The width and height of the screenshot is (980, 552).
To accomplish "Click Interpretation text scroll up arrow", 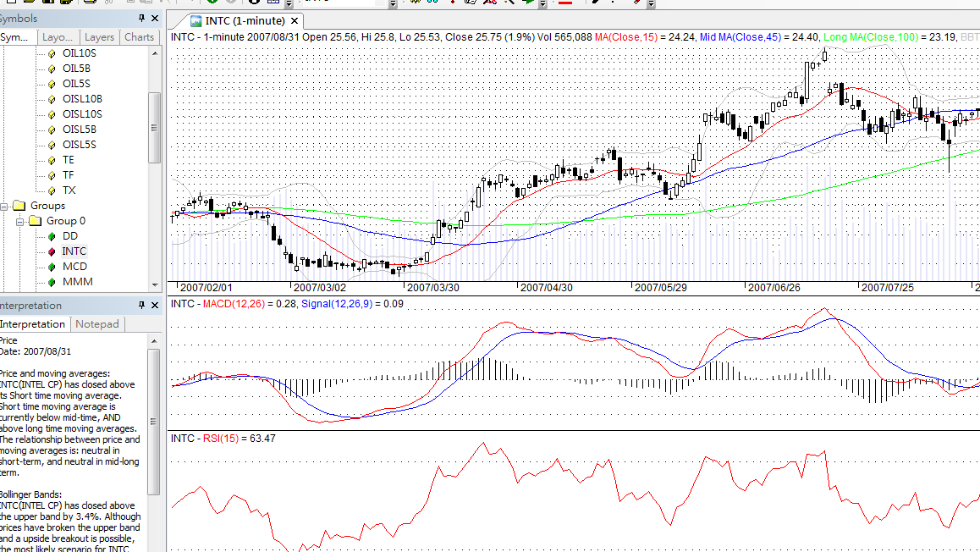I will click(154, 340).
